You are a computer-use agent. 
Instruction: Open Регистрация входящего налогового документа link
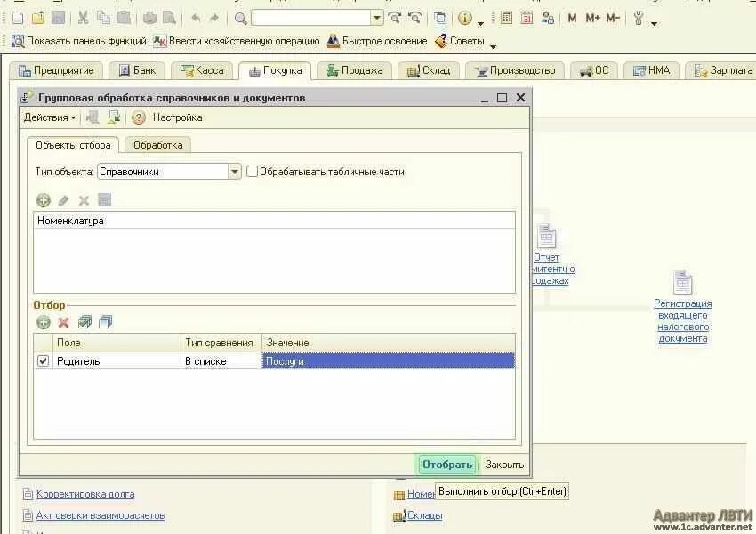click(x=683, y=320)
